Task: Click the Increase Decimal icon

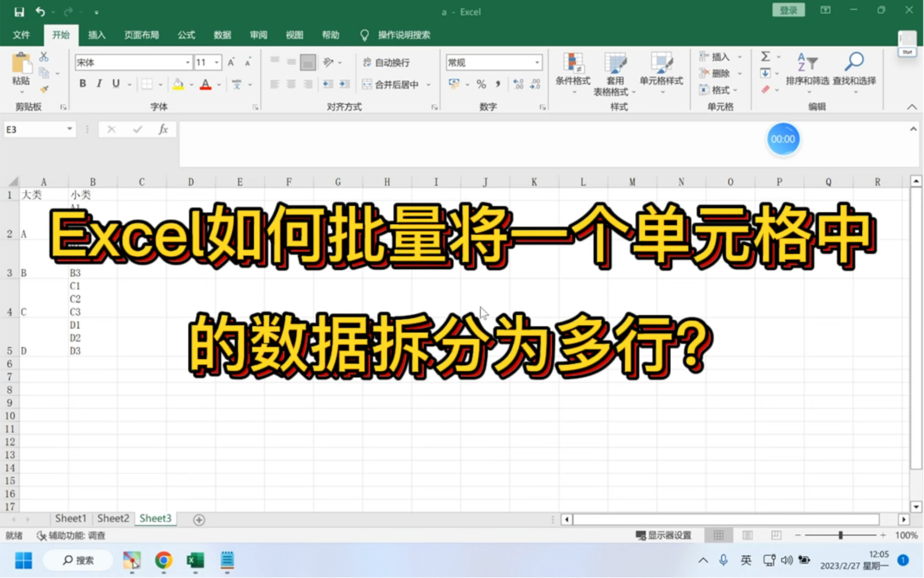Action: pos(518,85)
